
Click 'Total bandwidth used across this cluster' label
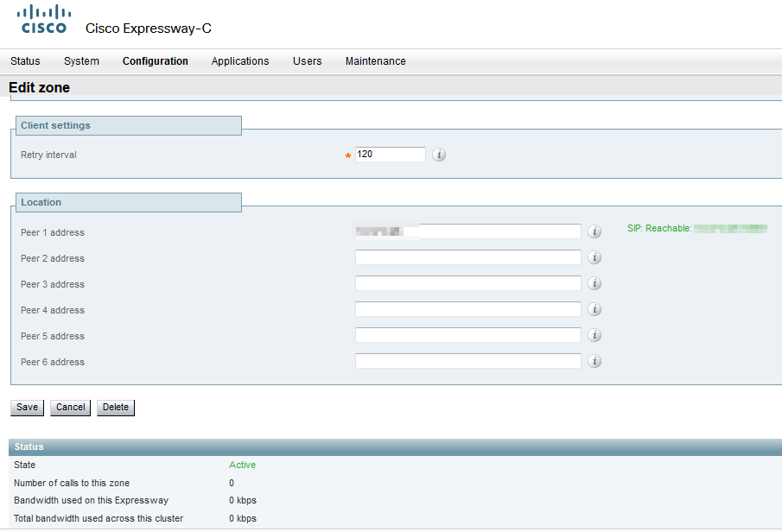pyautogui.click(x=99, y=518)
